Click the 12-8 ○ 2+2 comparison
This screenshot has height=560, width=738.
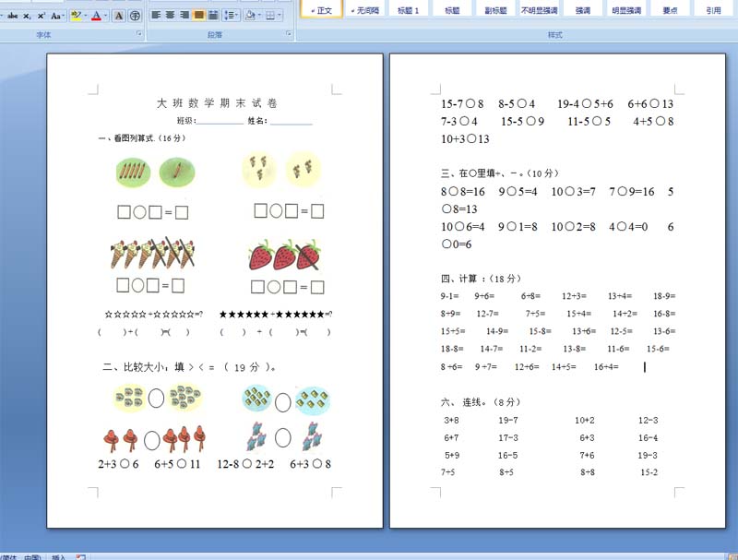click(x=245, y=464)
